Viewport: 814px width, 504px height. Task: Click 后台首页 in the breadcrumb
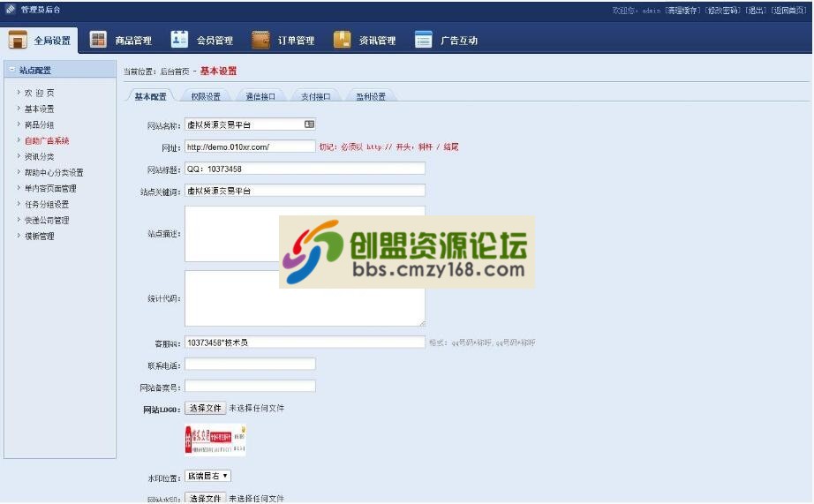click(x=175, y=71)
